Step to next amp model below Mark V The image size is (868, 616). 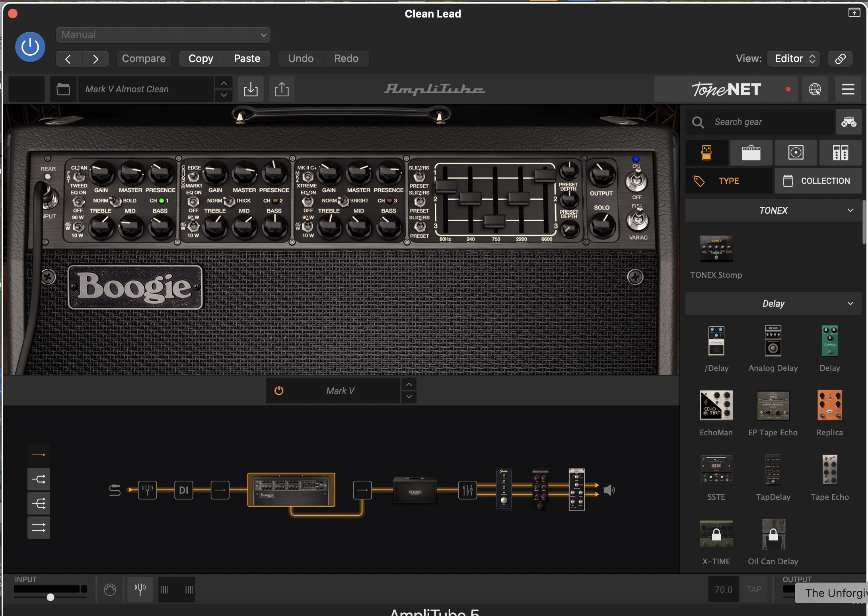[x=409, y=397]
